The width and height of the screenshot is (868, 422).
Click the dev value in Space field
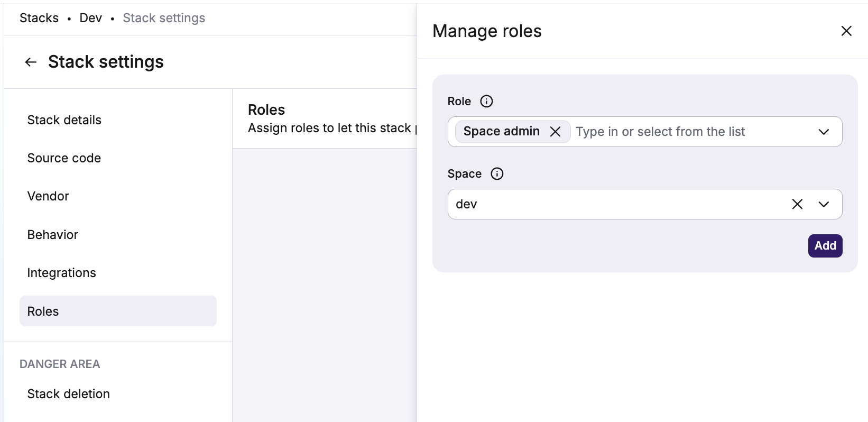click(x=467, y=204)
